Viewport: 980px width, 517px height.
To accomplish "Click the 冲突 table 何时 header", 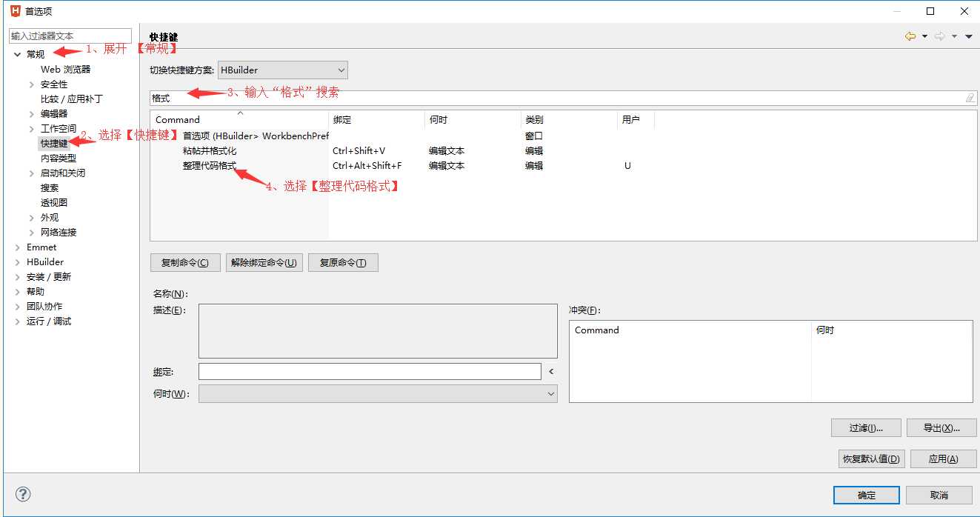I will click(892, 330).
